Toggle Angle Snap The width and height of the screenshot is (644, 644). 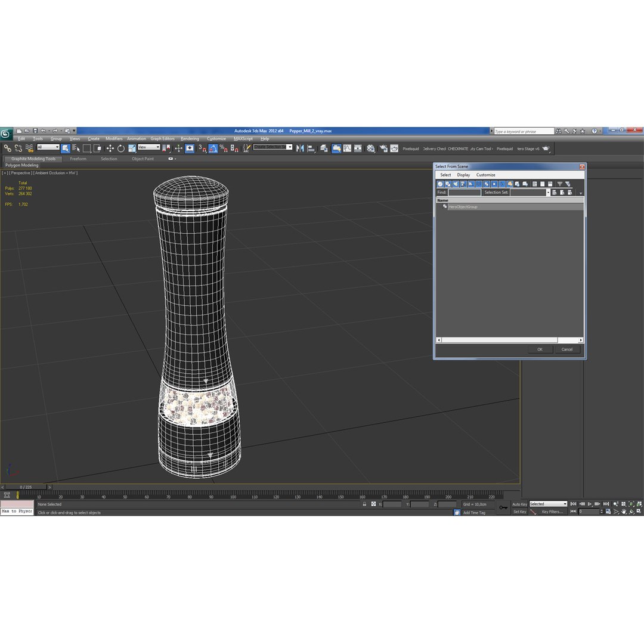click(x=213, y=148)
